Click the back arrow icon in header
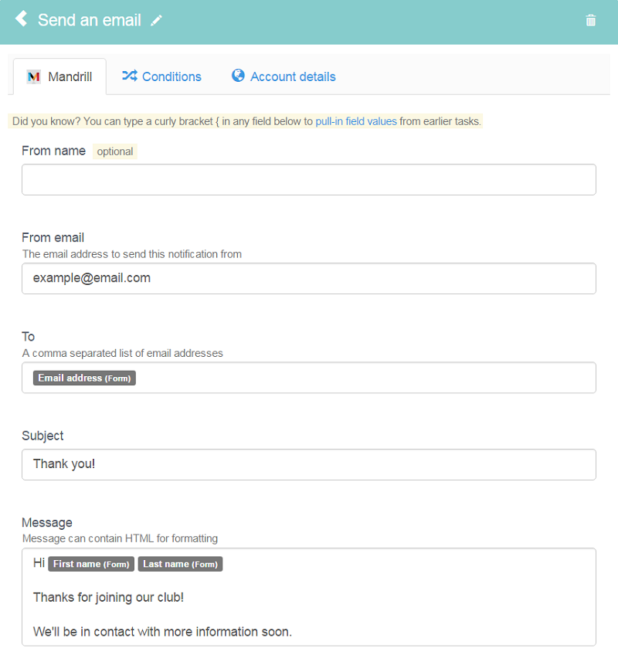This screenshot has width=618, height=672. [21, 19]
